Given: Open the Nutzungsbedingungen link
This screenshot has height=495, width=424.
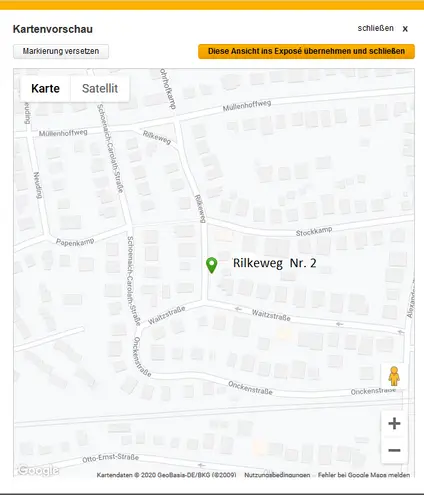Looking at the screenshot, I should 277,475.
